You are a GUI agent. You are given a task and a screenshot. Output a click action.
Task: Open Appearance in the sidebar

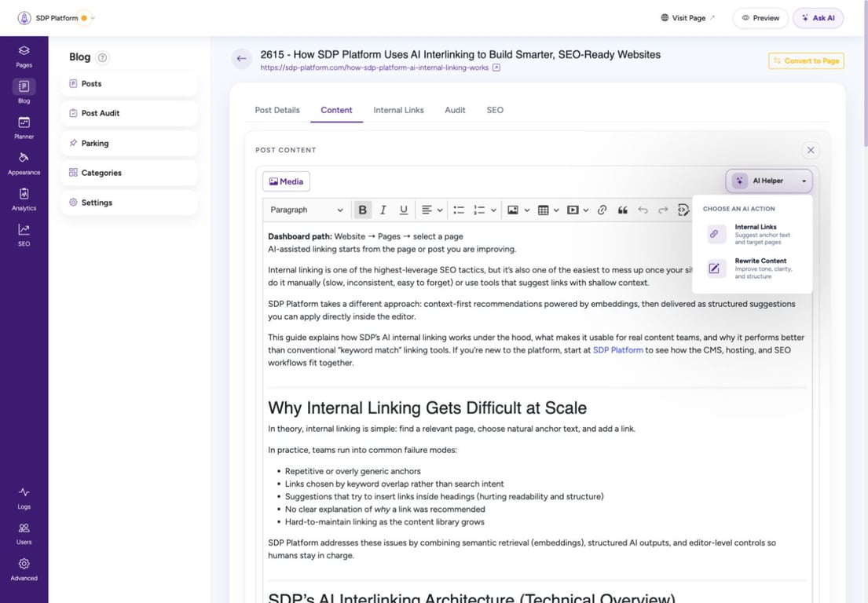(x=24, y=164)
